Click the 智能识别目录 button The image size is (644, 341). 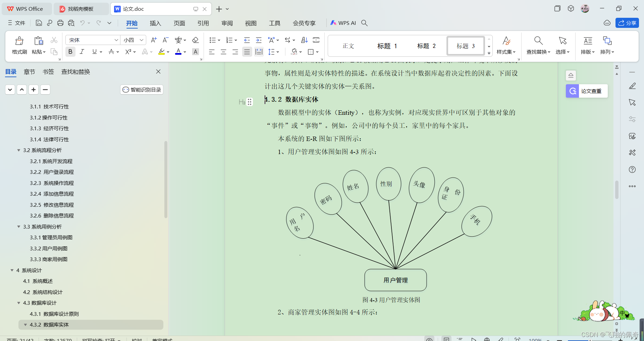pyautogui.click(x=142, y=90)
